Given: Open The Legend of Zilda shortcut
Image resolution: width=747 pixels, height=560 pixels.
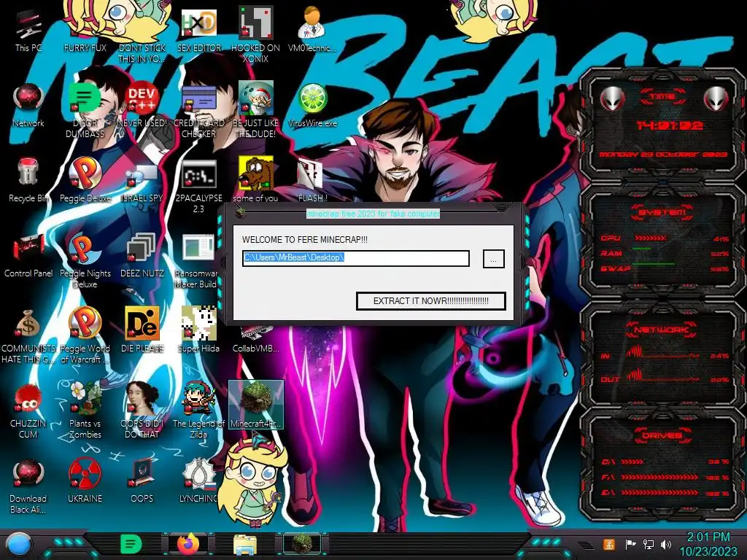Looking at the screenshot, I should click(x=198, y=411).
